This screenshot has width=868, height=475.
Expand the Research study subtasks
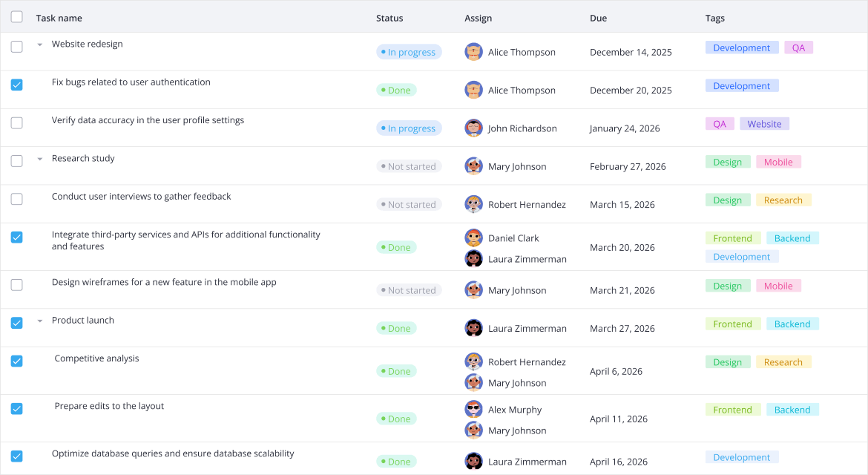click(39, 158)
